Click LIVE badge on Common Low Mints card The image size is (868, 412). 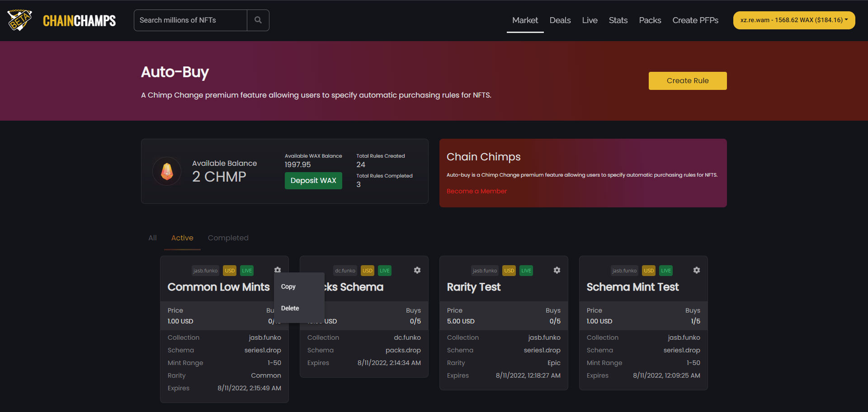pyautogui.click(x=247, y=271)
